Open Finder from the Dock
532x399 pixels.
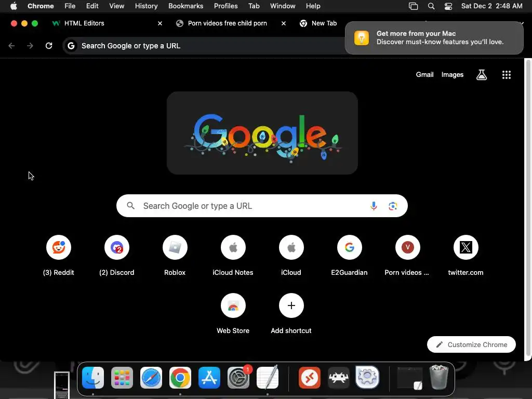click(x=93, y=378)
